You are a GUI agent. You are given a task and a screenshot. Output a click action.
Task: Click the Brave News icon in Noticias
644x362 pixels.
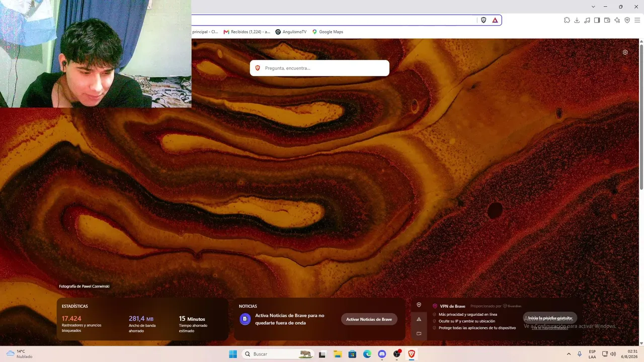[x=245, y=319]
